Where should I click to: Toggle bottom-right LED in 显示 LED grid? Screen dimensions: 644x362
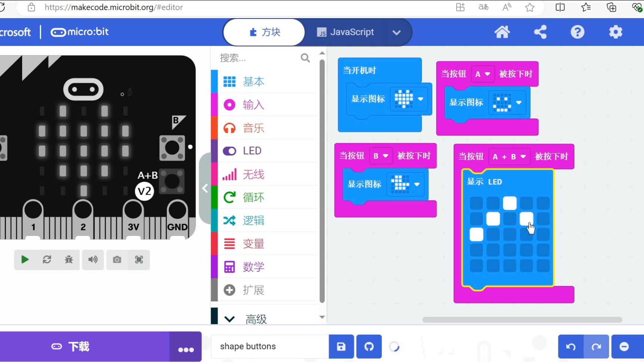[x=543, y=266]
